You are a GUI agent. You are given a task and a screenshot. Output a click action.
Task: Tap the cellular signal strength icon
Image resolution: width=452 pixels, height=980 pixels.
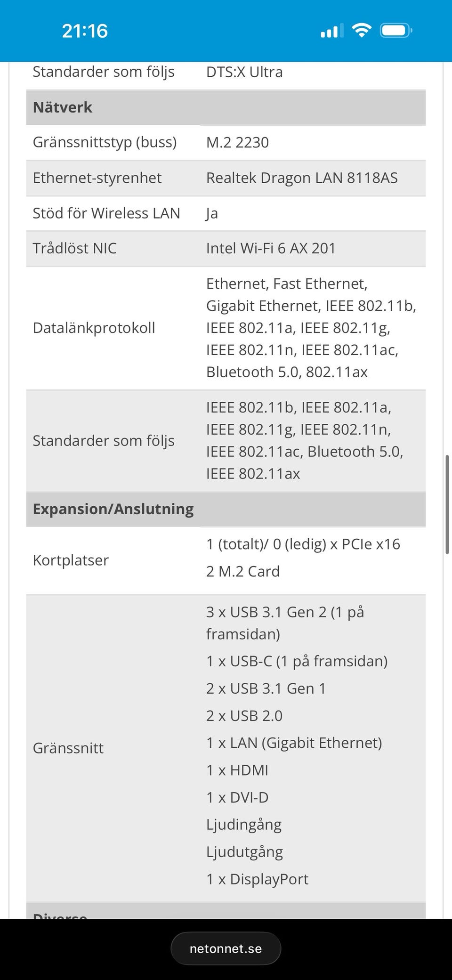click(x=332, y=31)
